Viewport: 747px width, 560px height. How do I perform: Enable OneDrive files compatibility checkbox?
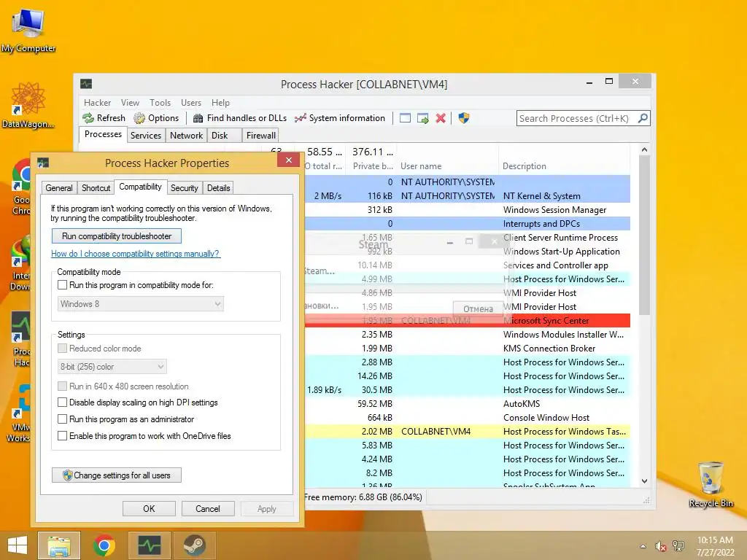62,436
